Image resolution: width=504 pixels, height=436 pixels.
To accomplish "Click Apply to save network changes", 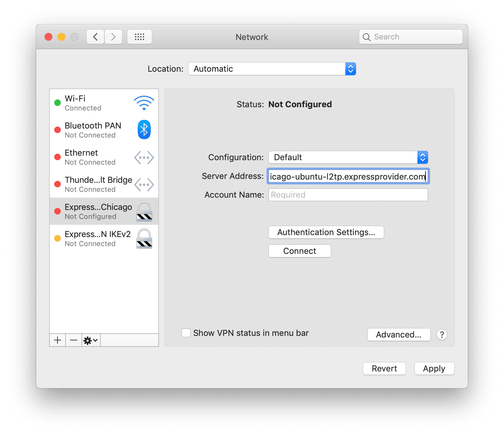I will (434, 369).
